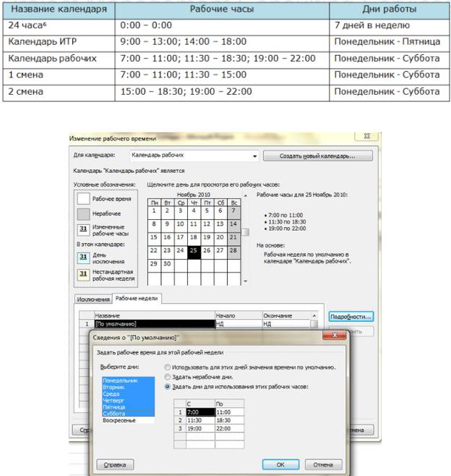Click the '24 часа' table cell
Viewport: 451px width, 476px height.
pos(59,26)
